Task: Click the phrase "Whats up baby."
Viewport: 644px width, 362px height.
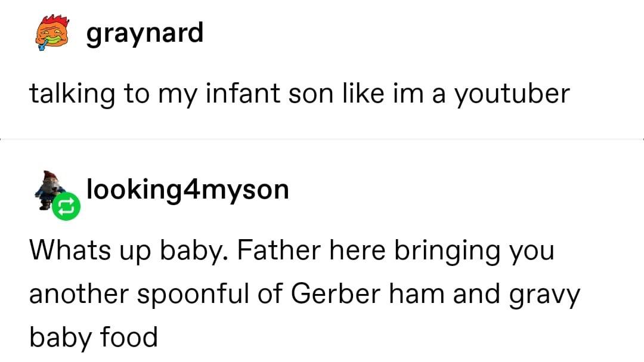Action: click(x=127, y=250)
